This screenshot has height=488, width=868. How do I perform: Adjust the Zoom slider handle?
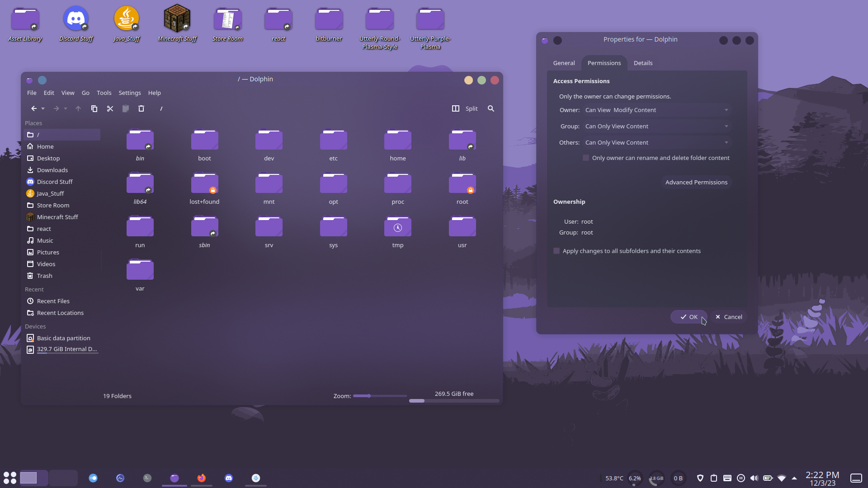(369, 396)
